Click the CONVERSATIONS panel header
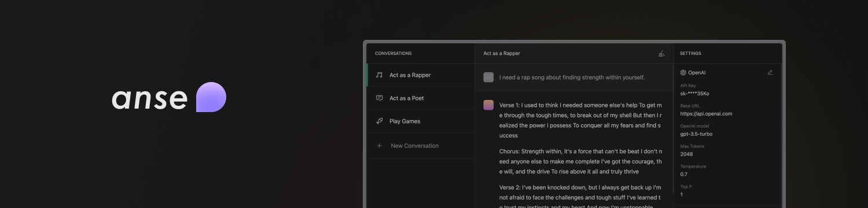868x208 pixels. 393,53
